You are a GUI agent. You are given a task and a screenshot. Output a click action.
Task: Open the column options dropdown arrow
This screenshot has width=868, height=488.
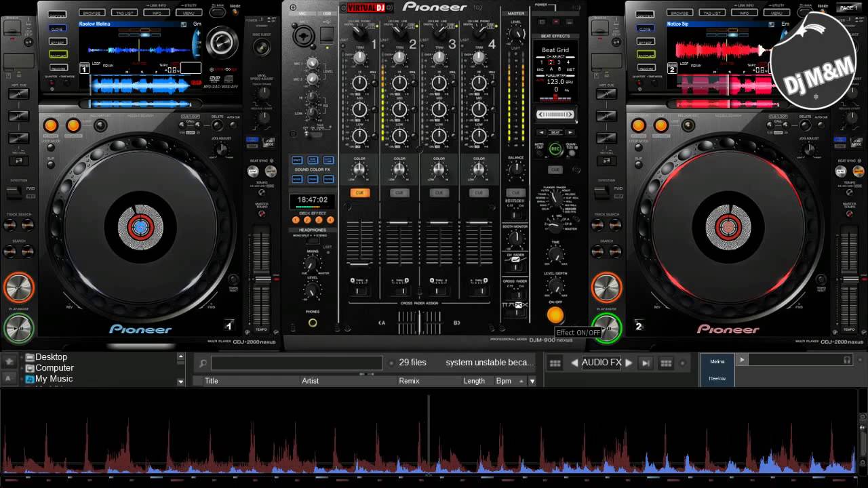[532, 381]
